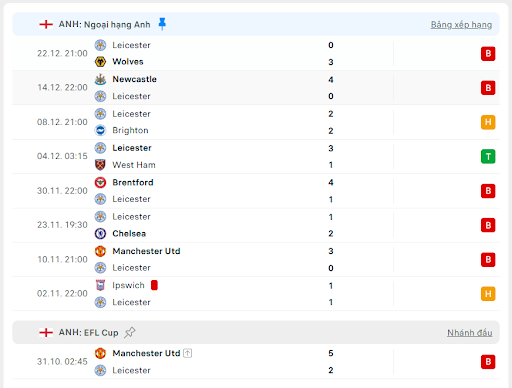
Task: Click the Ipswich team crest
Action: tap(100, 285)
